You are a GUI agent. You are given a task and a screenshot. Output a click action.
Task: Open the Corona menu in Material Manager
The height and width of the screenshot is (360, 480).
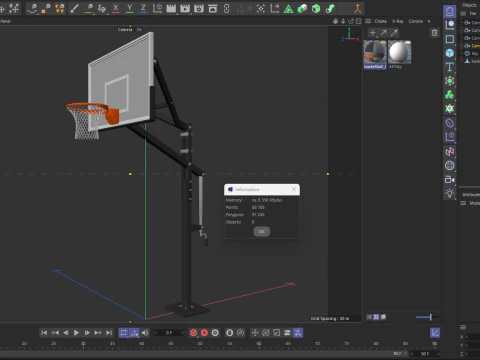pyautogui.click(x=415, y=21)
